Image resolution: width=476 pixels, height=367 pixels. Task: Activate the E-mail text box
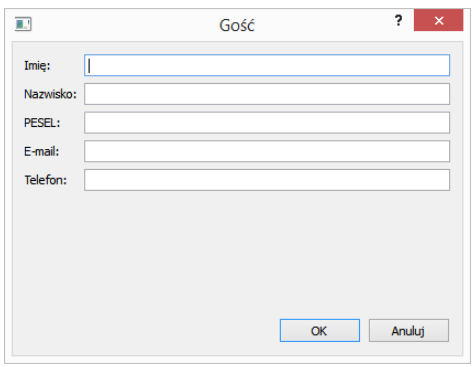[267, 151]
